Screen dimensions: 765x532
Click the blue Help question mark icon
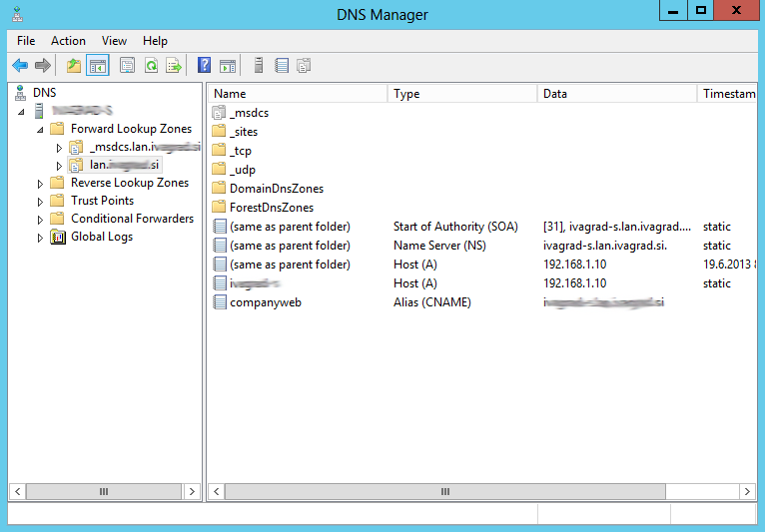click(204, 65)
